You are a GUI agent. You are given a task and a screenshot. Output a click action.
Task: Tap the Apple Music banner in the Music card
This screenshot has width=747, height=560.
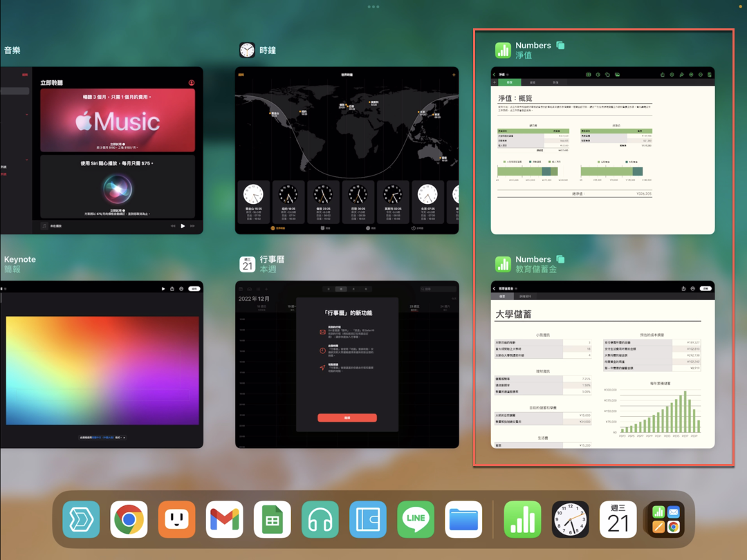click(x=118, y=120)
